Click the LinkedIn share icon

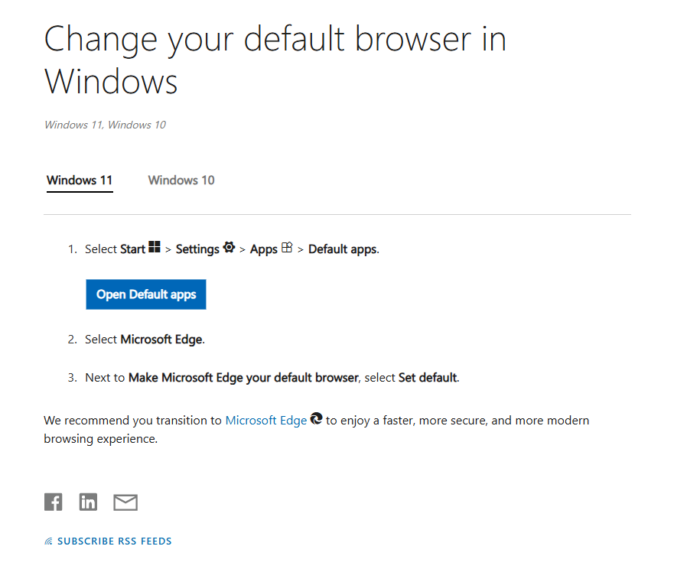point(88,502)
